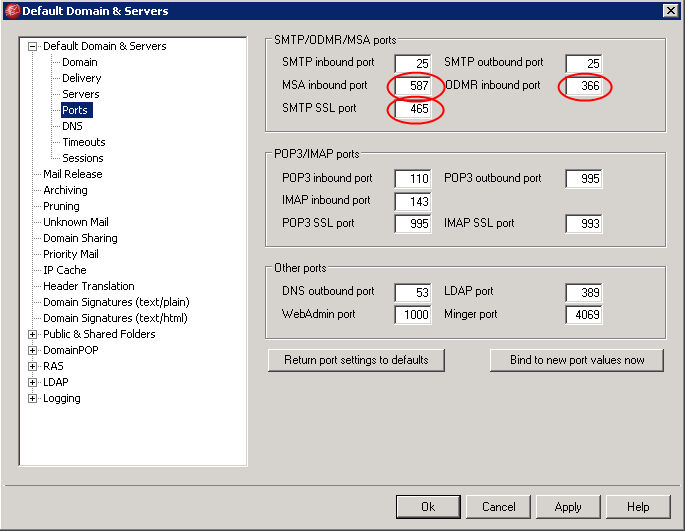Screen dimensions: 685x531
Task: Select Pruning in the tree
Action: (x=61, y=206)
